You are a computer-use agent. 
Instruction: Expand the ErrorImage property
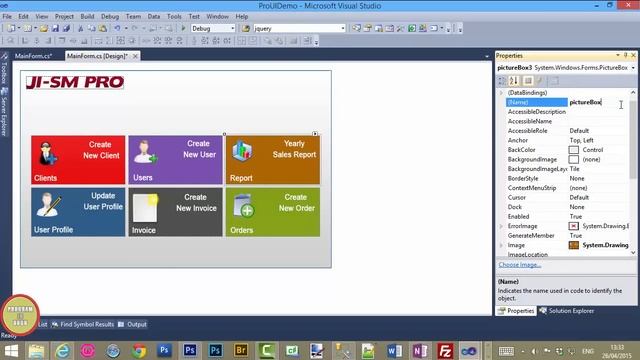click(501, 226)
